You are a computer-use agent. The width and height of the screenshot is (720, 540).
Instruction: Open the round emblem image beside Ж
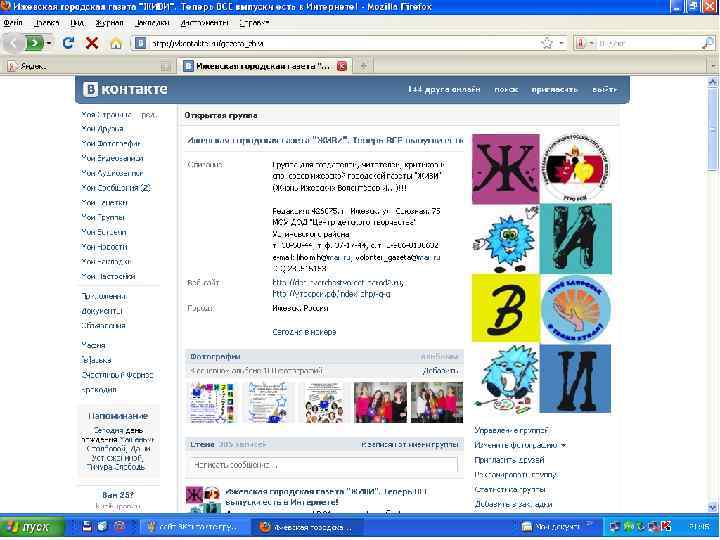(576, 167)
